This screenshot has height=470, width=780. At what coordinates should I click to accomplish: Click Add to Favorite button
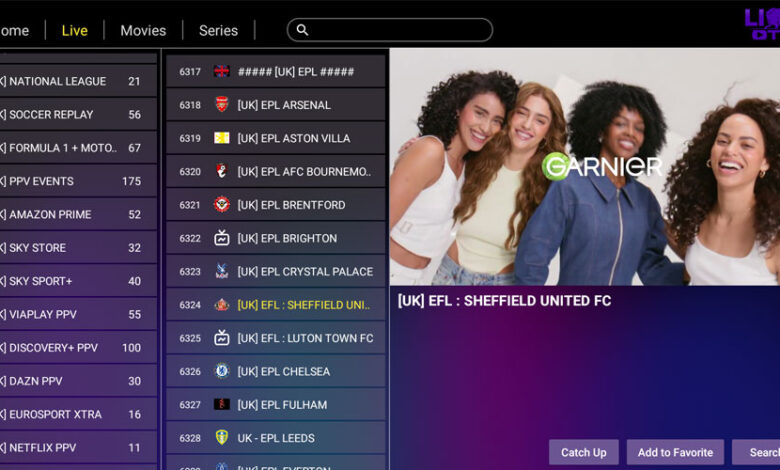tap(675, 452)
